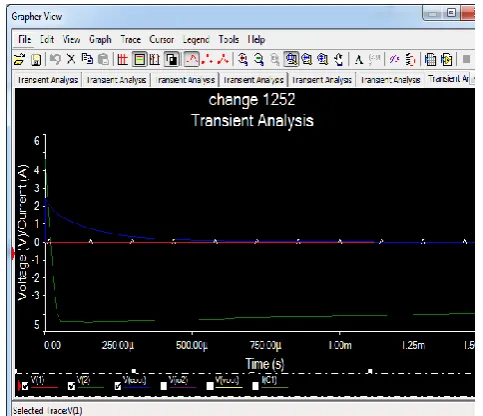Click the zoom vertical magnifier icon

(323, 60)
